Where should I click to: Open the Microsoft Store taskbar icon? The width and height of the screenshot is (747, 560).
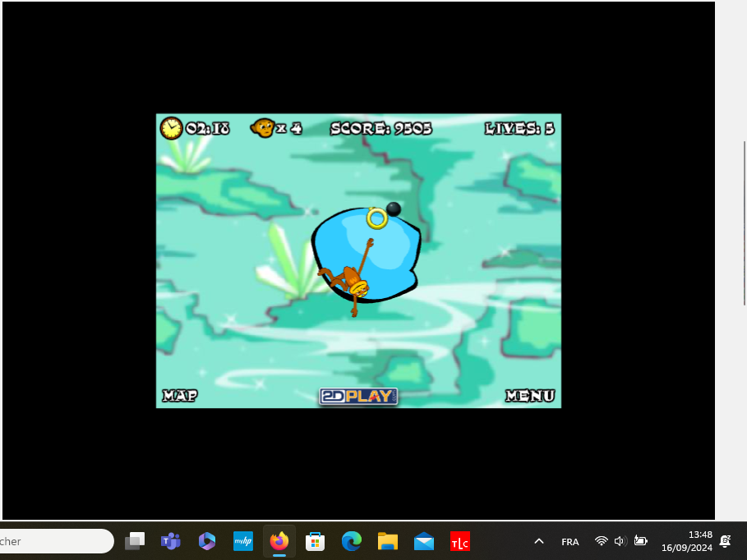[x=315, y=541]
